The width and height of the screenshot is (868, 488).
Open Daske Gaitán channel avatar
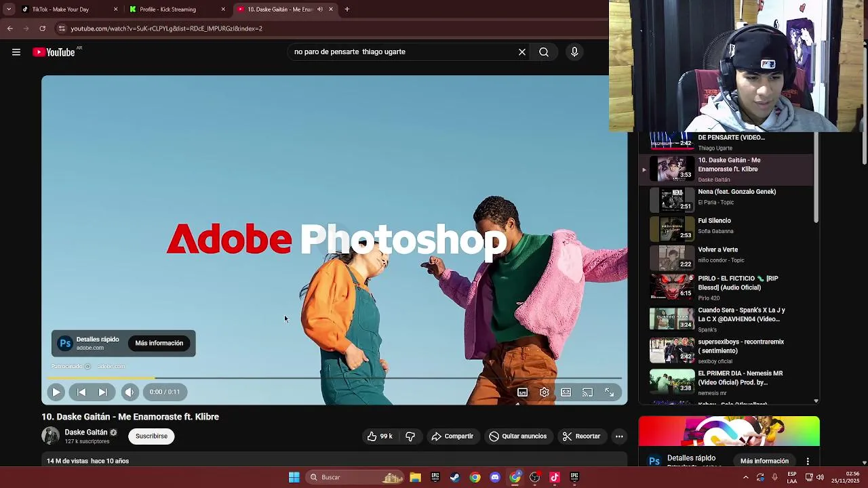51,436
